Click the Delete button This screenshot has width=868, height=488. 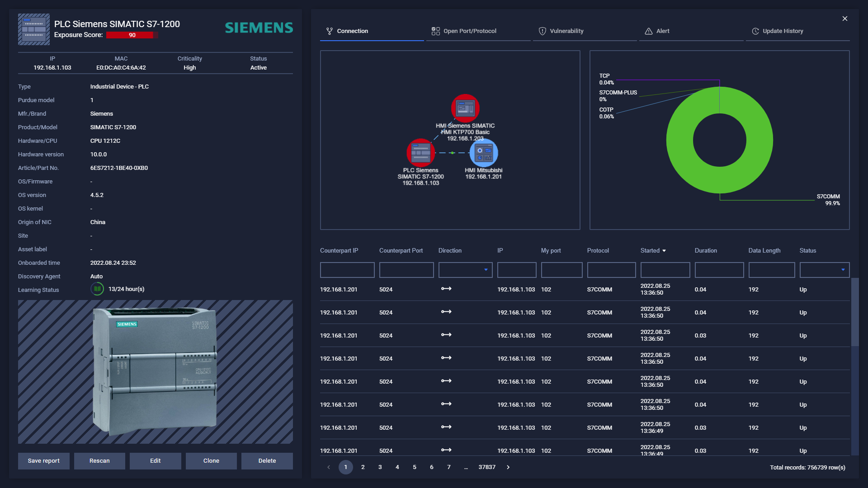pyautogui.click(x=267, y=461)
